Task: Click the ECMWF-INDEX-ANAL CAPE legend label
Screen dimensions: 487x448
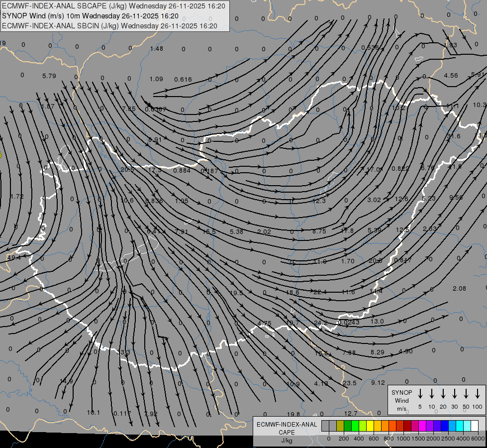Action: tap(287, 428)
